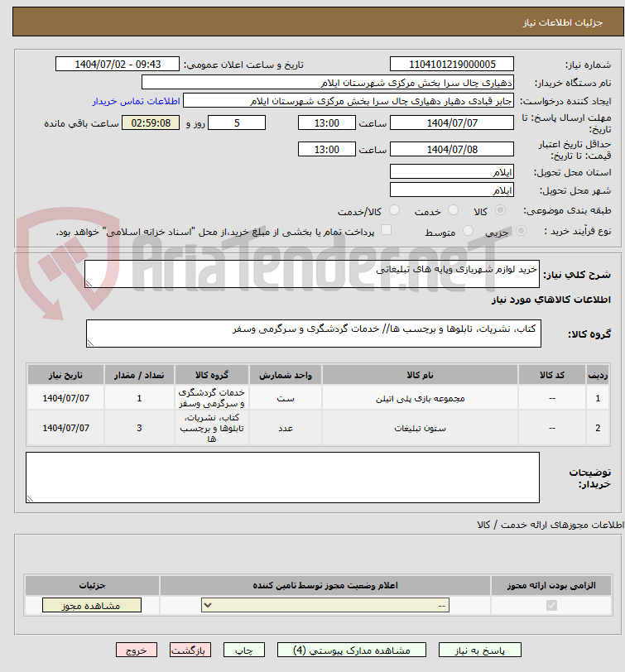
Task: Click the quantity cell 3 in row 2
Action: (139, 428)
